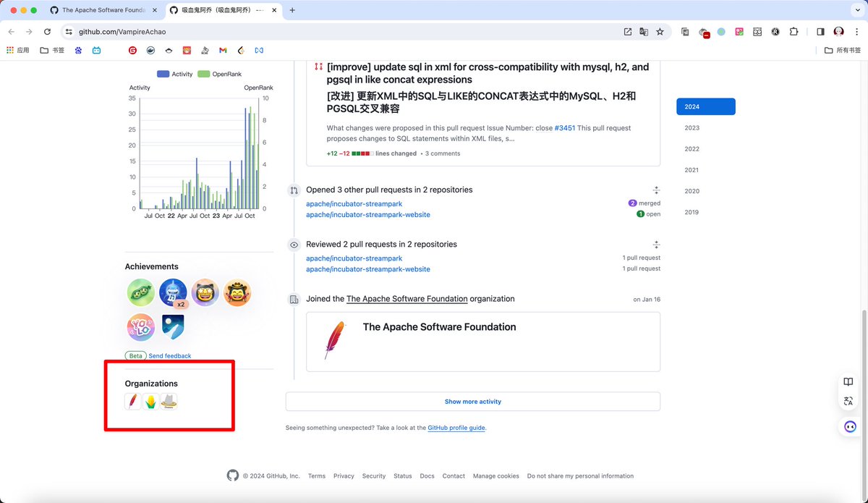Open the Chrome extensions puzzle icon
This screenshot has height=503, width=868.
click(793, 32)
